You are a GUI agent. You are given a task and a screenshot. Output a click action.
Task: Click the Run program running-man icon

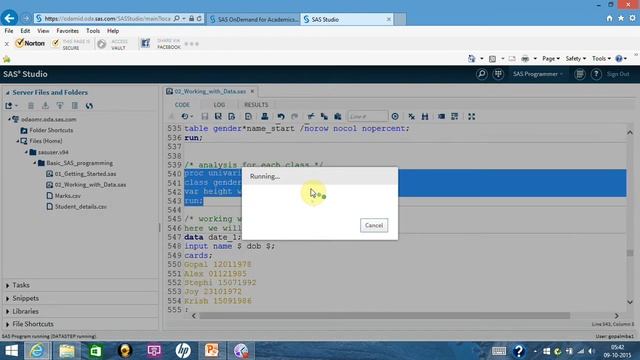point(171,117)
